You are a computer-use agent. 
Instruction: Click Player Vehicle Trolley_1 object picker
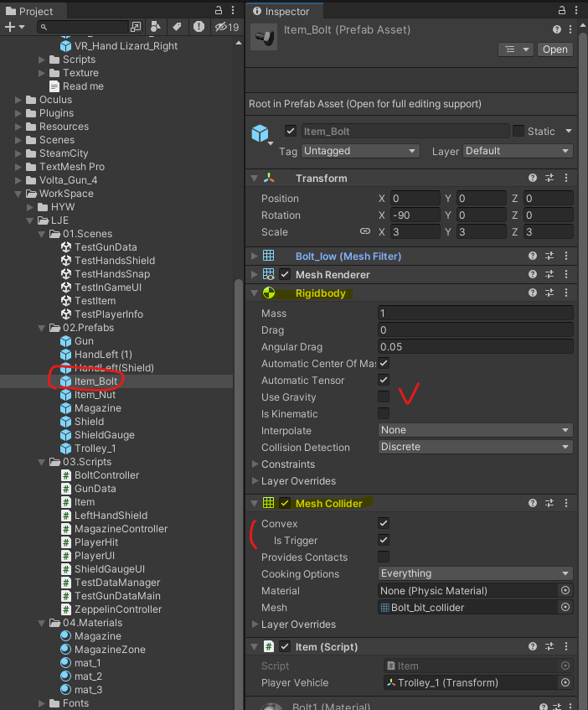point(565,682)
